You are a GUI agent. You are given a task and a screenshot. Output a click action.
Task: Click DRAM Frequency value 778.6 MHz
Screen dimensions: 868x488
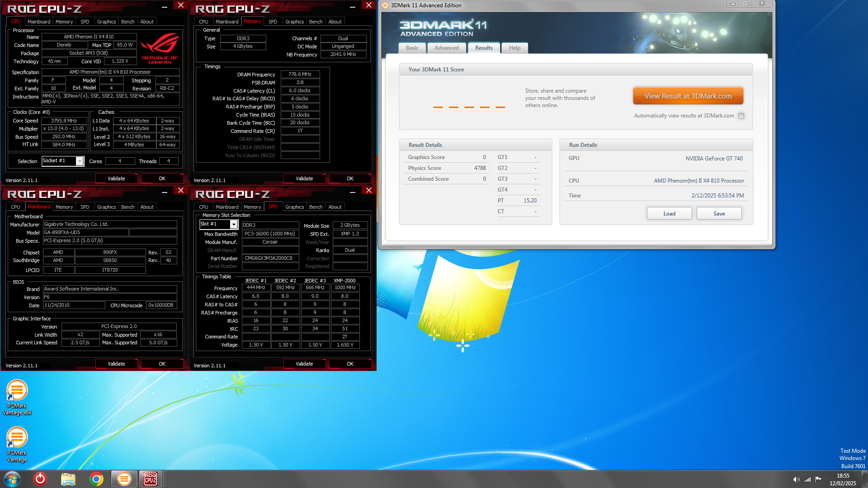point(300,75)
